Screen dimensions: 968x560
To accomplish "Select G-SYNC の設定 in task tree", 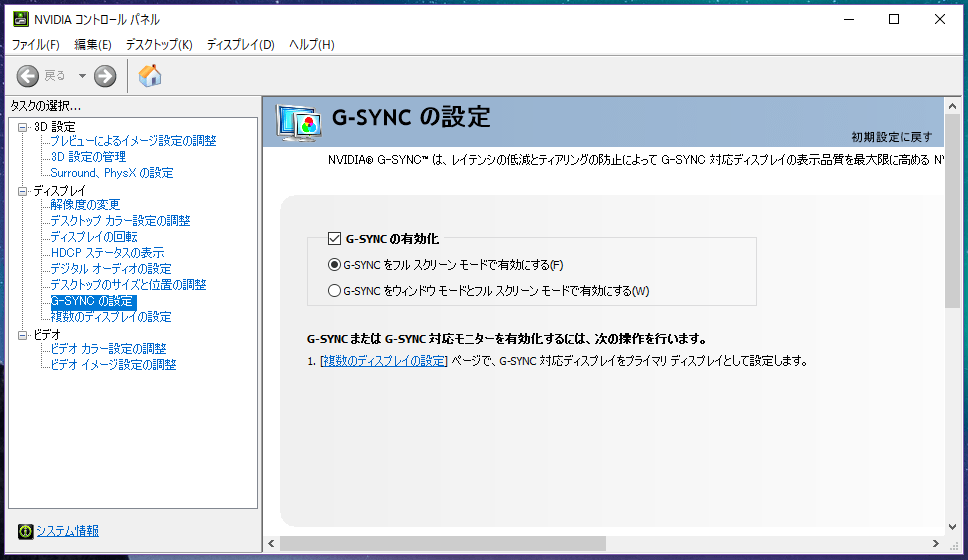I will click(x=93, y=301).
